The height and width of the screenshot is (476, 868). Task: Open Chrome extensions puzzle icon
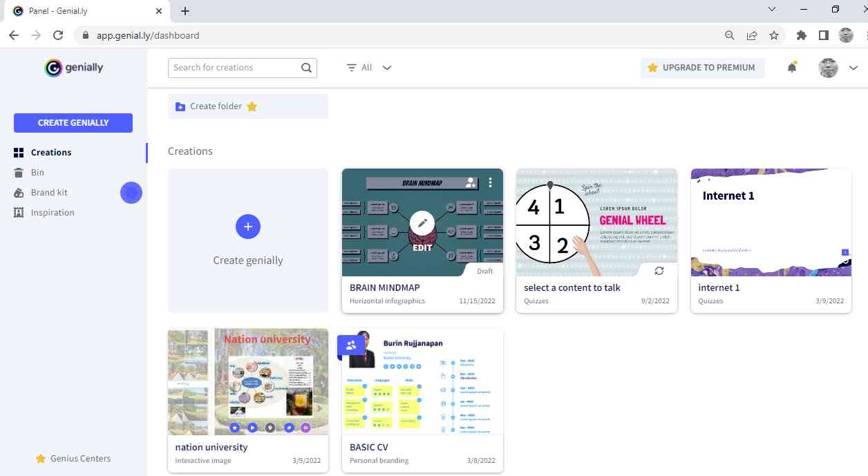(x=802, y=35)
